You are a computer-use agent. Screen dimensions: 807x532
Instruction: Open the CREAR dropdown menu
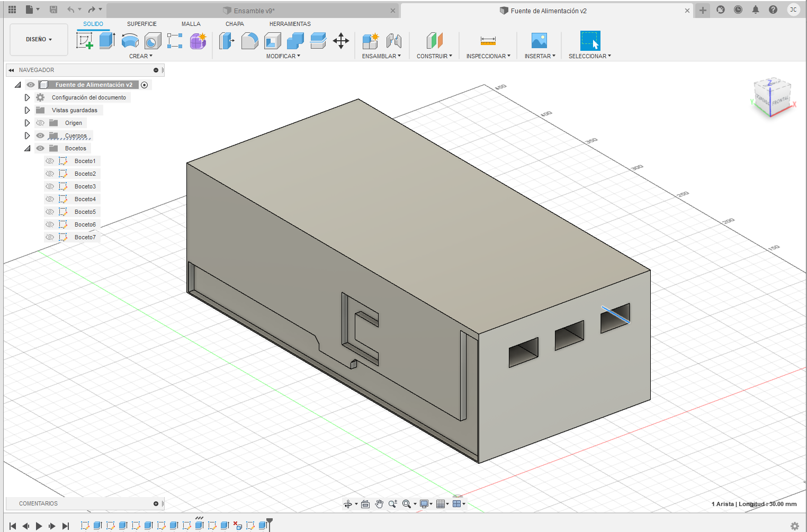click(x=141, y=56)
